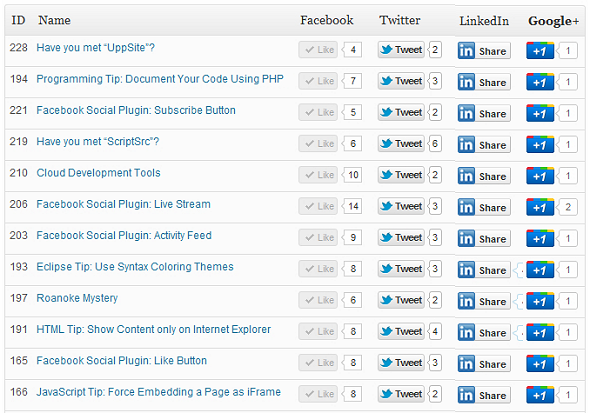Click Tweet button in Roanoke Mystery row
590x413 pixels.
point(401,300)
